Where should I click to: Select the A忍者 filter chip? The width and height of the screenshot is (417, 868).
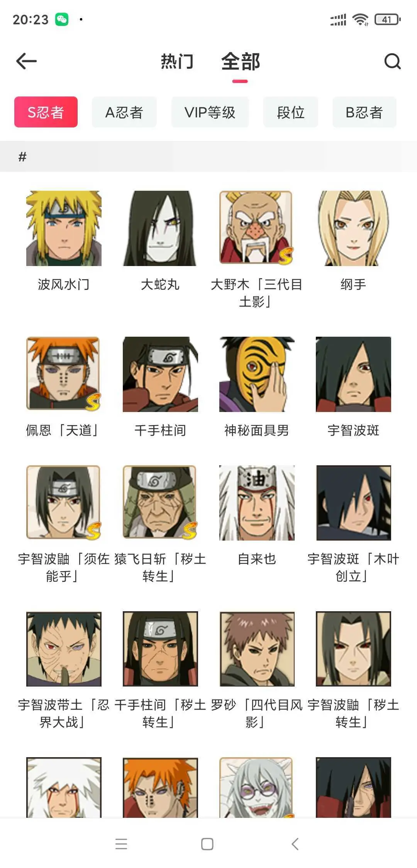point(124,112)
